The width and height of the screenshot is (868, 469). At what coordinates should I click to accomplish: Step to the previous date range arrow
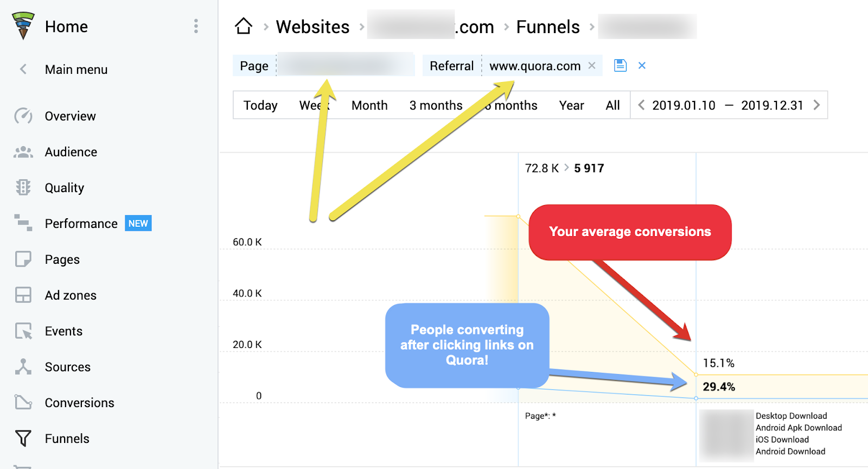click(641, 105)
